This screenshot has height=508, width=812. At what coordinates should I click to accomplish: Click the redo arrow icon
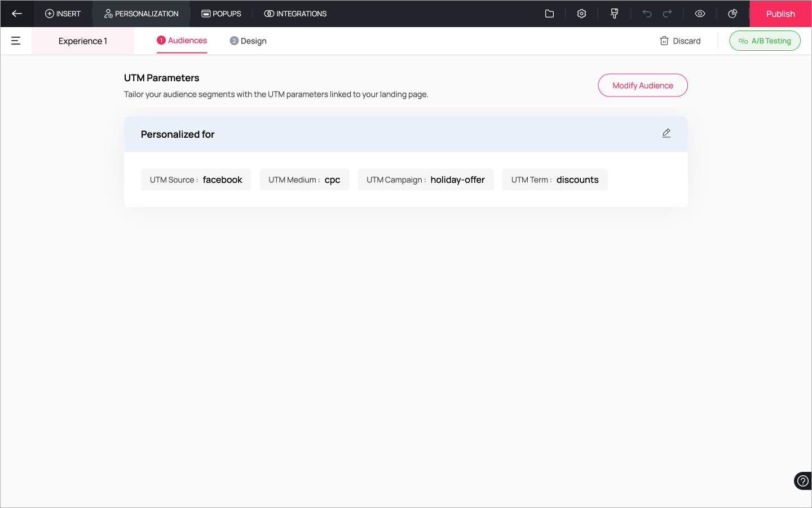coord(667,14)
